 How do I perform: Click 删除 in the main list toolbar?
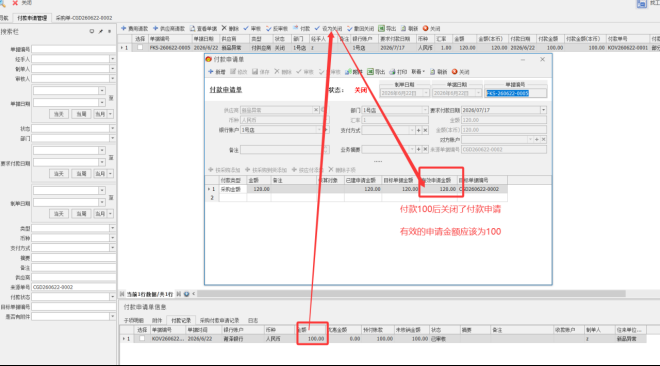(x=230, y=28)
